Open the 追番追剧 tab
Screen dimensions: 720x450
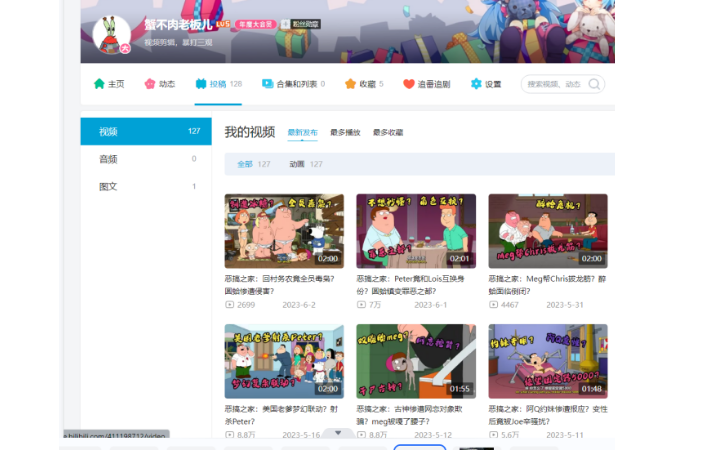click(x=427, y=84)
